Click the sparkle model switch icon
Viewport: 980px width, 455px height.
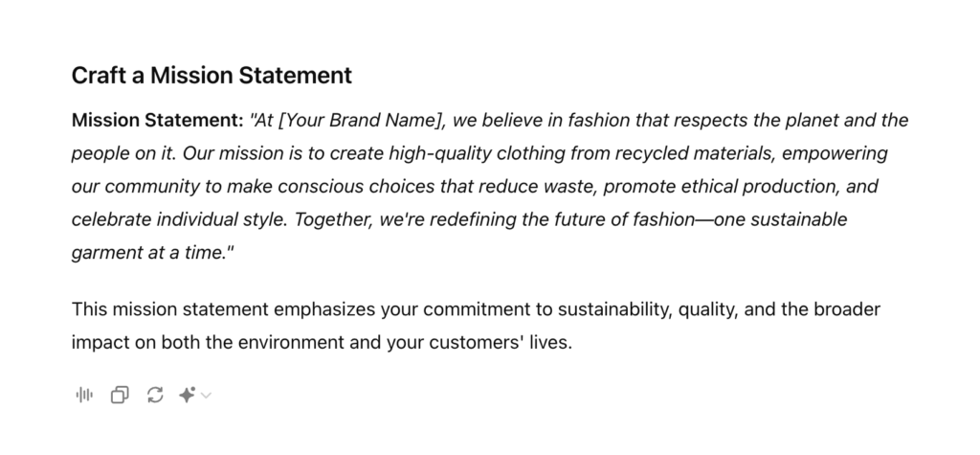(x=188, y=395)
